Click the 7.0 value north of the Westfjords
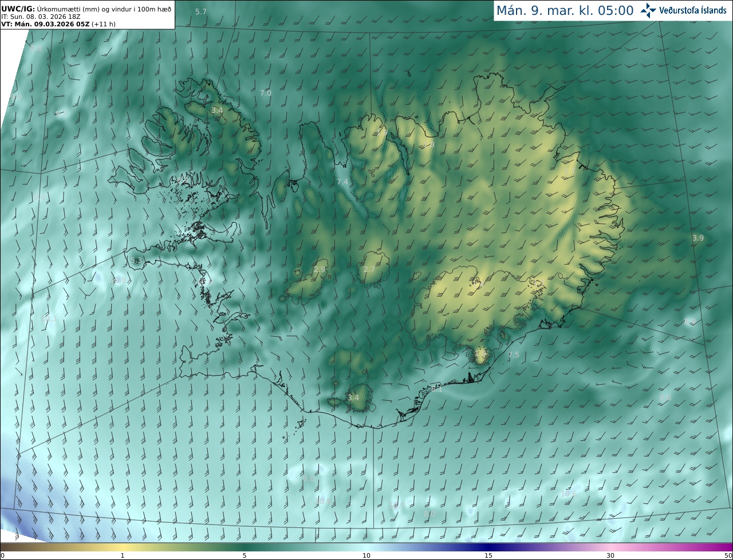This screenshot has width=733, height=560. coord(266,93)
